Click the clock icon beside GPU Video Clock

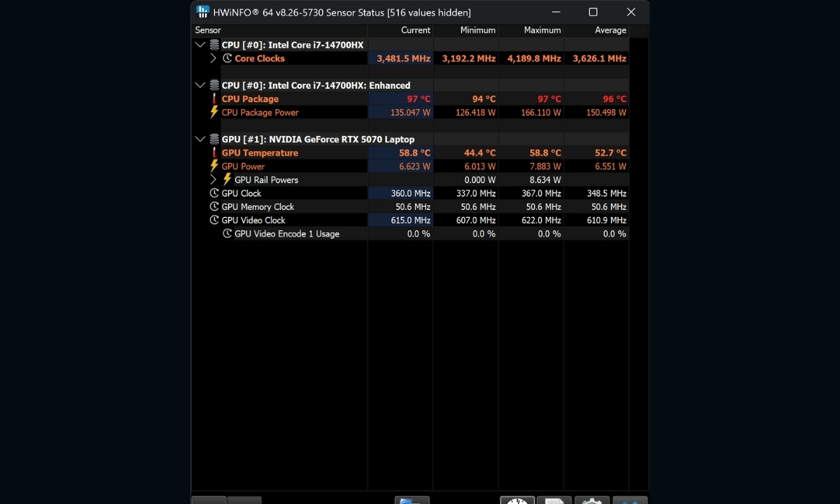[x=214, y=220]
